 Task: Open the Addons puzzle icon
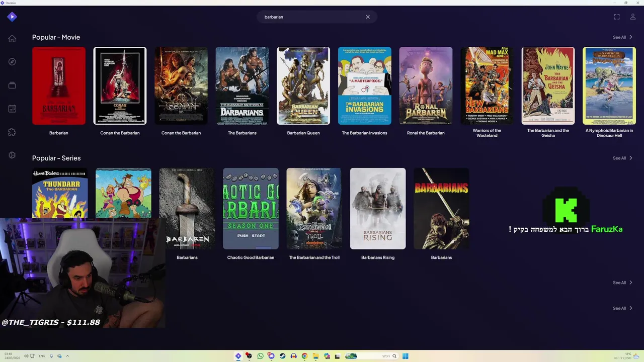tap(12, 132)
